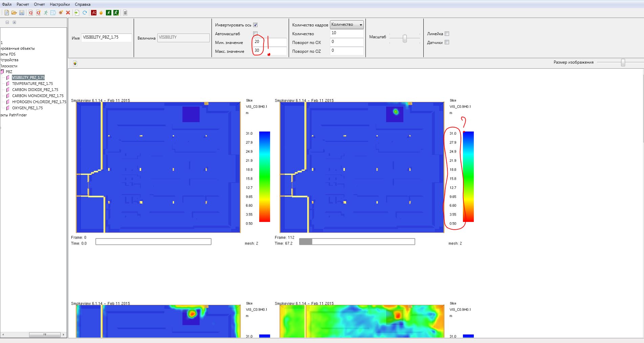Screen dimensions: 644x343
Task: Open the Справка menu
Action: click(x=83, y=4)
